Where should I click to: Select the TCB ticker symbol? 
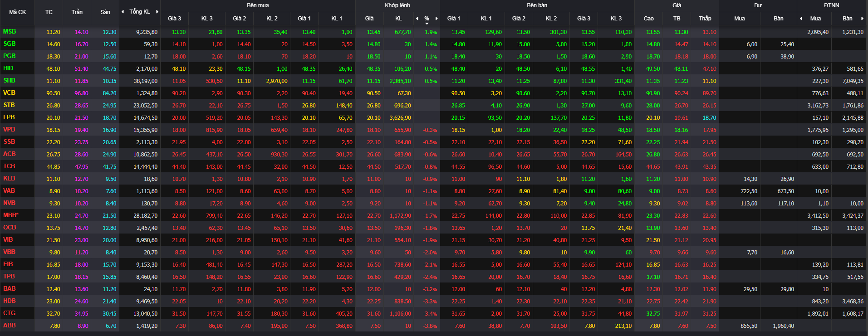pyautogui.click(x=9, y=166)
